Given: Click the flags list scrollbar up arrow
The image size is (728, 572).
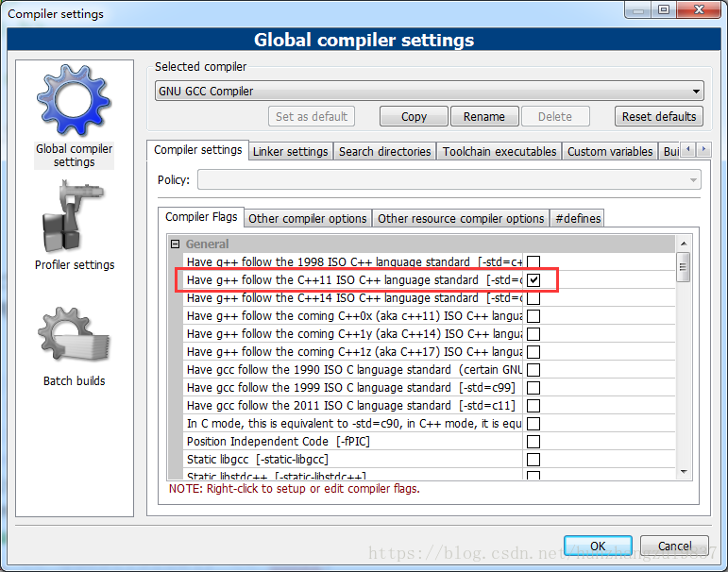Looking at the screenshot, I should (x=684, y=244).
